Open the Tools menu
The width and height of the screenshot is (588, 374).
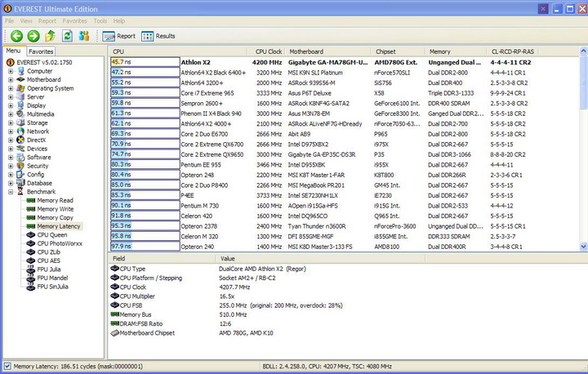100,20
